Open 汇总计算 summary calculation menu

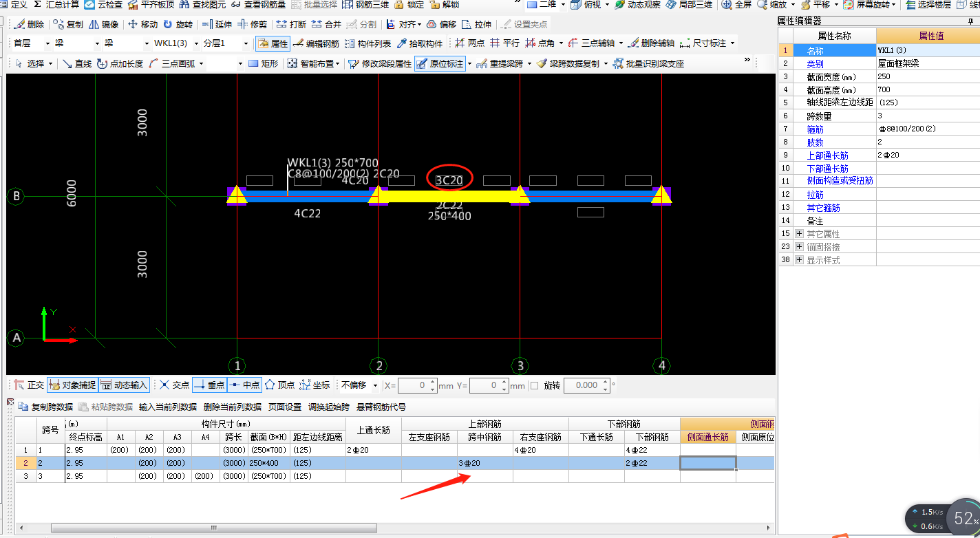tap(56, 4)
